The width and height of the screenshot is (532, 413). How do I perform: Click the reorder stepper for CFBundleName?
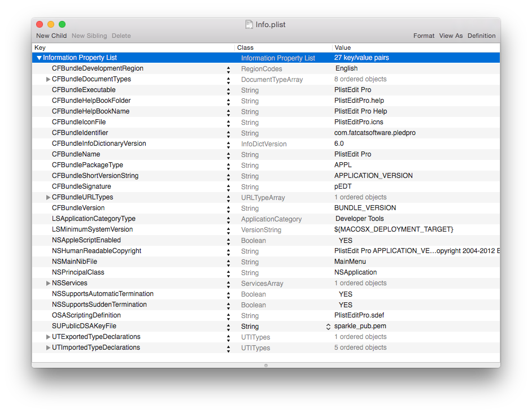(228, 155)
